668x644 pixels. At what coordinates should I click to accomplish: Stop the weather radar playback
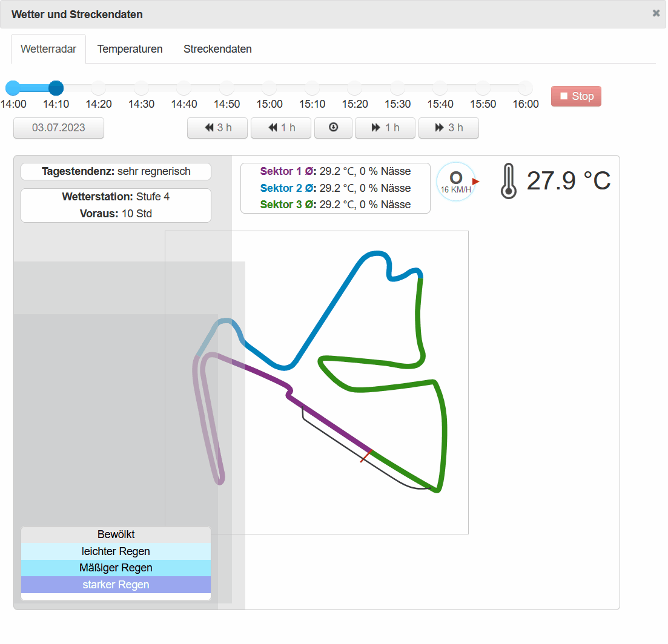pyautogui.click(x=576, y=96)
